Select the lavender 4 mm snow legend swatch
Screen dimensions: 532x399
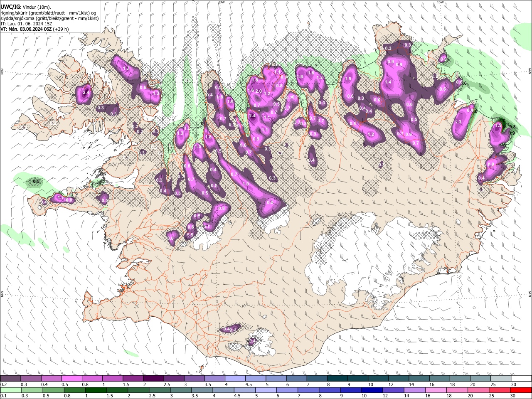tap(235, 378)
